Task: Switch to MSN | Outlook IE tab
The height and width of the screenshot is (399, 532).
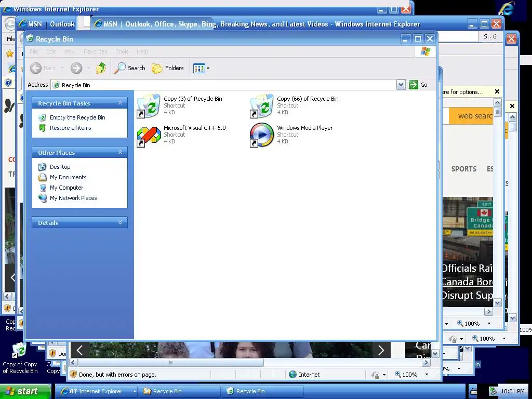Action: 47,24
